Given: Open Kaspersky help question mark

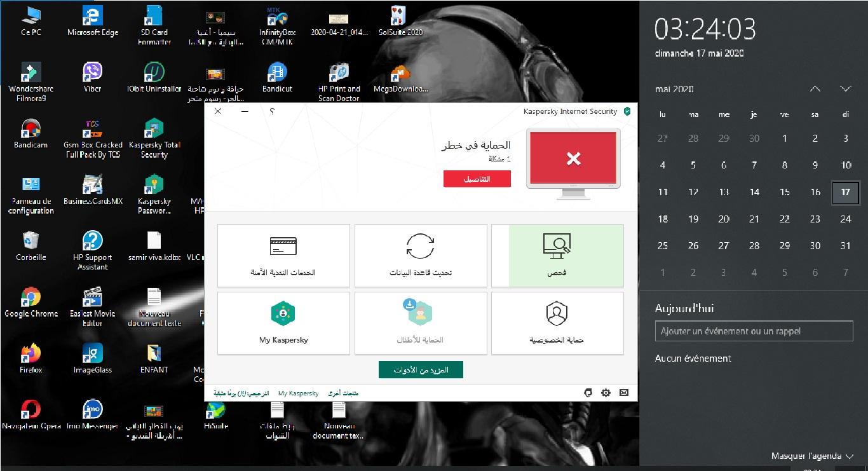Looking at the screenshot, I should [273, 111].
